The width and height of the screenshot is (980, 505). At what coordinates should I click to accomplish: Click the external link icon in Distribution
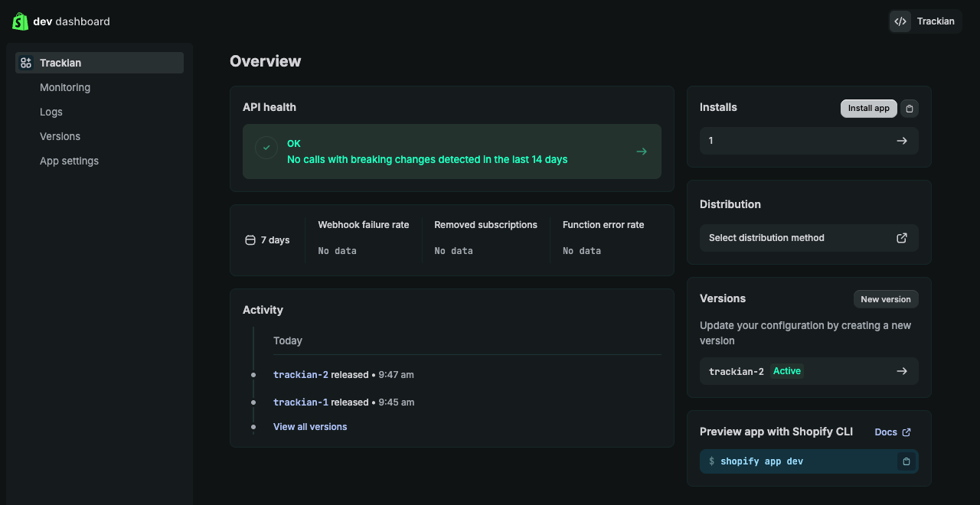click(x=902, y=238)
